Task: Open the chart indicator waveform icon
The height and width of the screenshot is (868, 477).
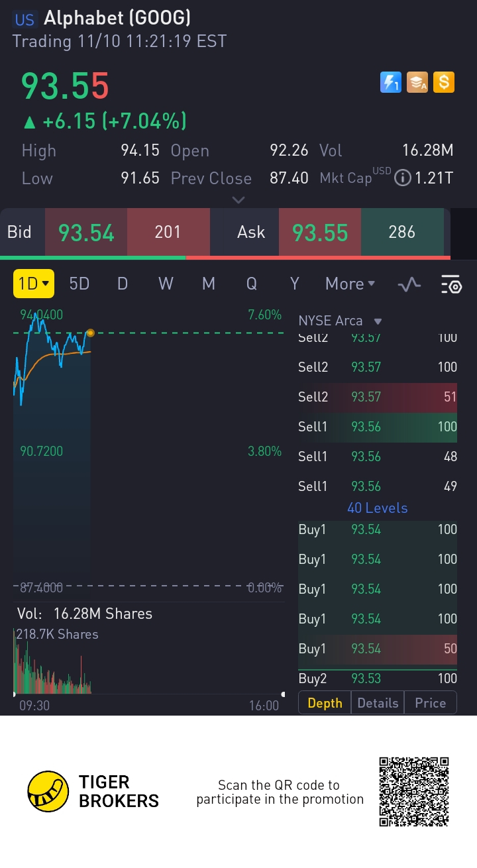Action: [409, 284]
